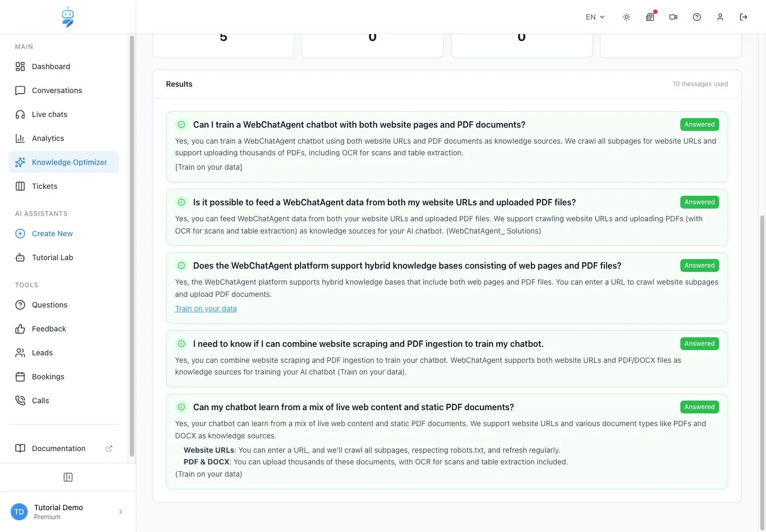This screenshot has height=532, width=766.
Task: Open Live chats page
Action: pyautogui.click(x=64, y=114)
